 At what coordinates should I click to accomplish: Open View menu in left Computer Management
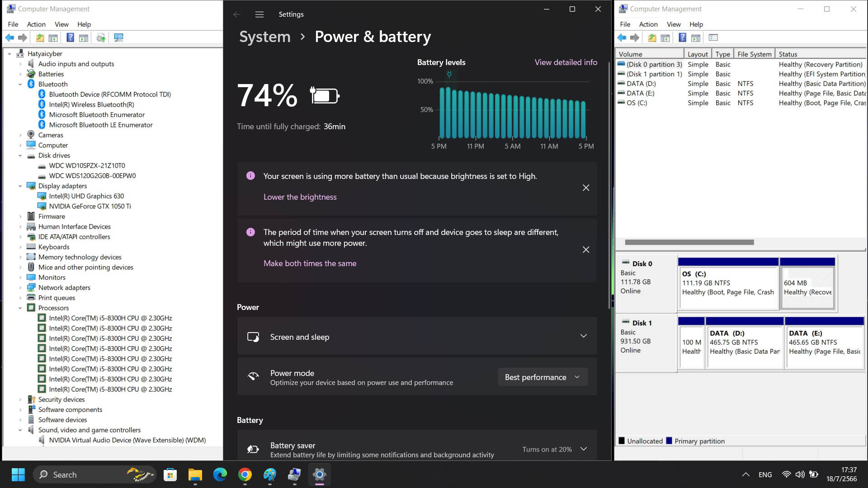coord(61,24)
